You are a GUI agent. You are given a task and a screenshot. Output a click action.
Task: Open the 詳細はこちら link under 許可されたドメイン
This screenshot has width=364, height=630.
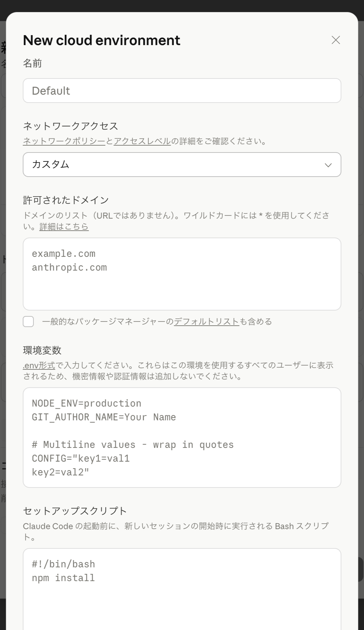click(63, 227)
